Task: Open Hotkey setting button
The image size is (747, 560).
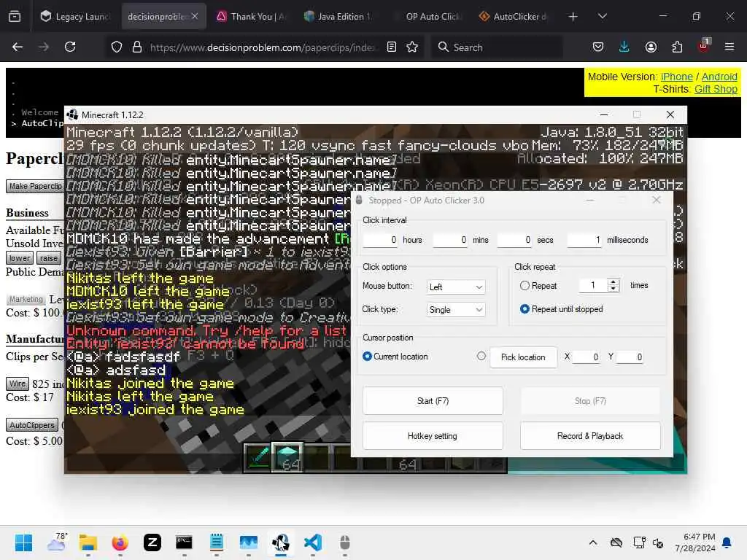Action: pos(433,436)
